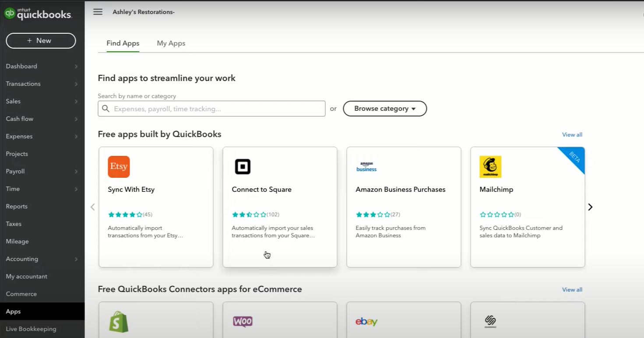Expand the Transactions submenu arrow
The height and width of the screenshot is (338, 644).
coord(76,84)
